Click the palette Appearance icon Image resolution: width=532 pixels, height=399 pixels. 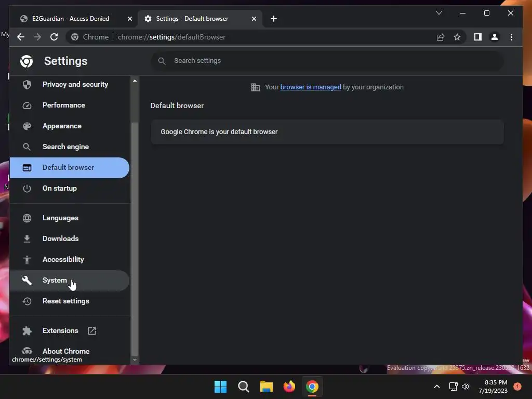(27, 126)
